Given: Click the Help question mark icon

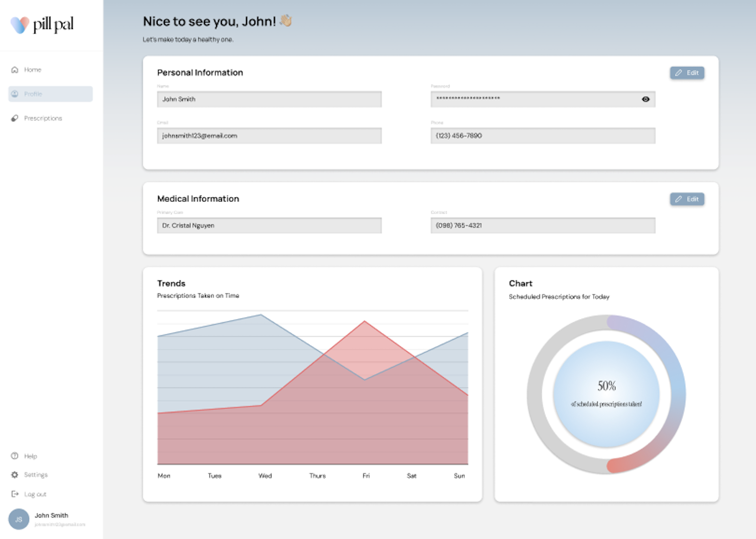Looking at the screenshot, I should point(15,456).
